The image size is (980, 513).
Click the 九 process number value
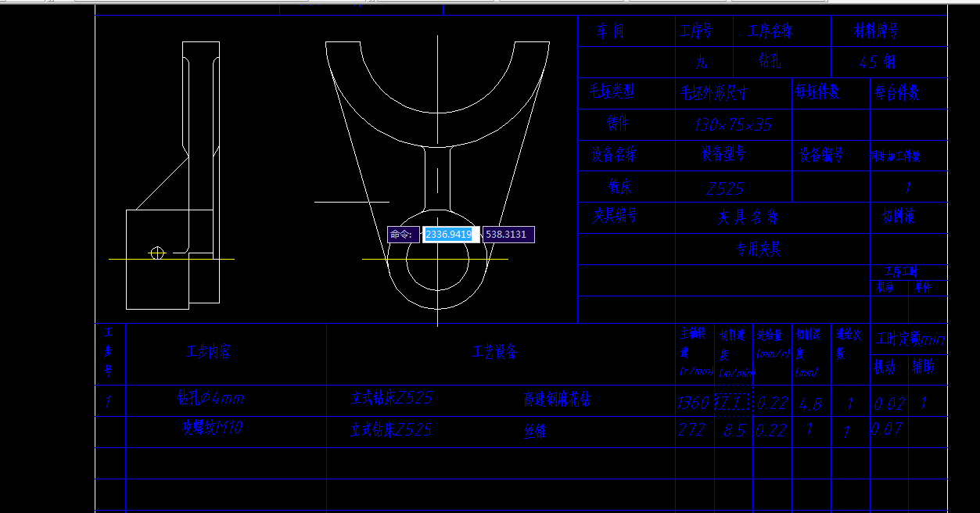702,62
